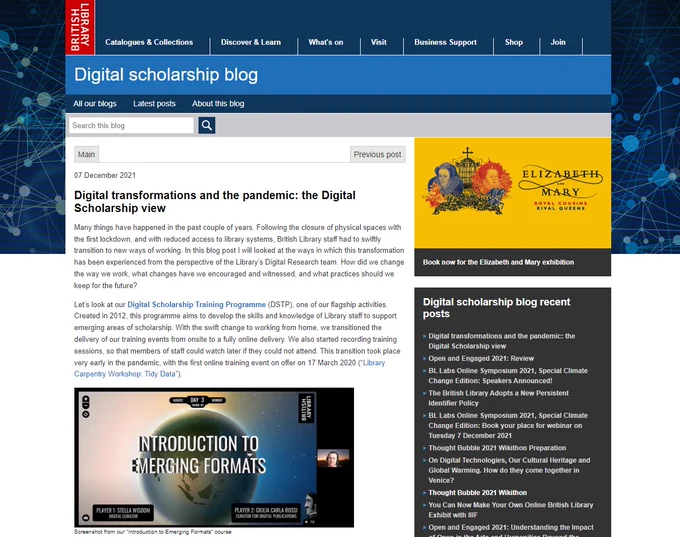Click the Previous post button
The height and width of the screenshot is (537, 680).
[377, 154]
